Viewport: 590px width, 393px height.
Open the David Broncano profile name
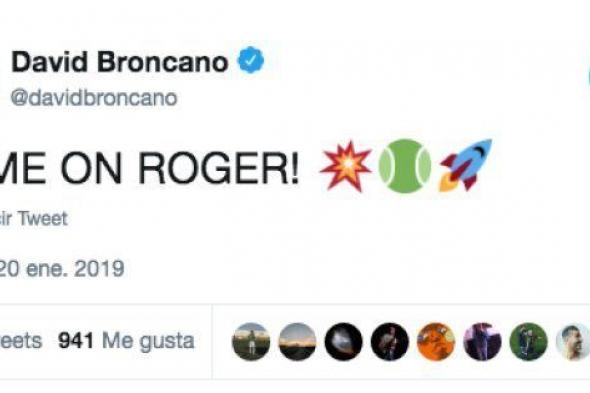(x=120, y=62)
